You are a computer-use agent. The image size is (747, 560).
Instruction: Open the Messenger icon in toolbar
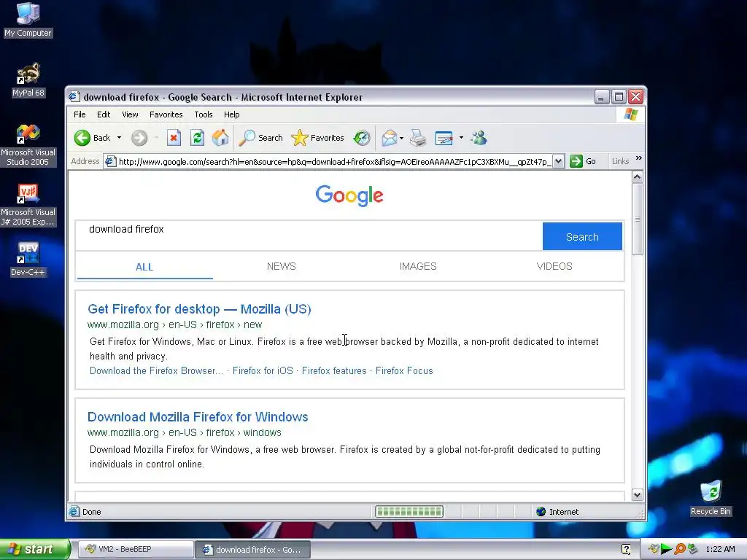pos(479,138)
